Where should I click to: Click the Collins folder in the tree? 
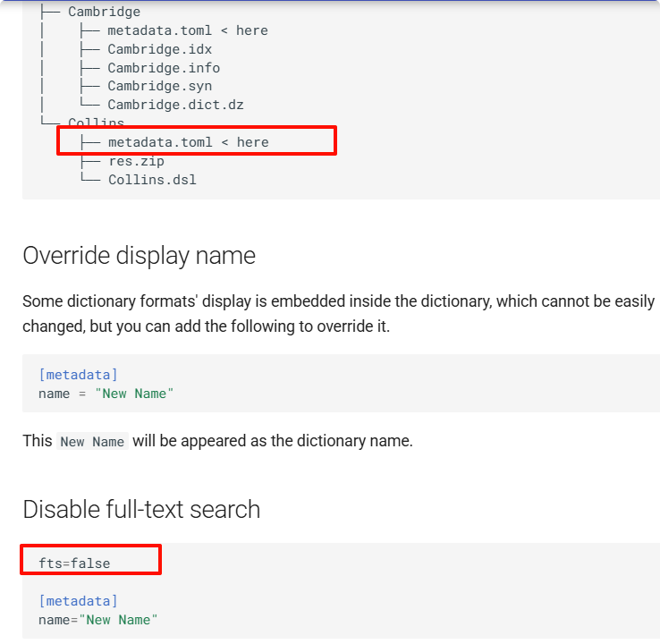point(96,123)
